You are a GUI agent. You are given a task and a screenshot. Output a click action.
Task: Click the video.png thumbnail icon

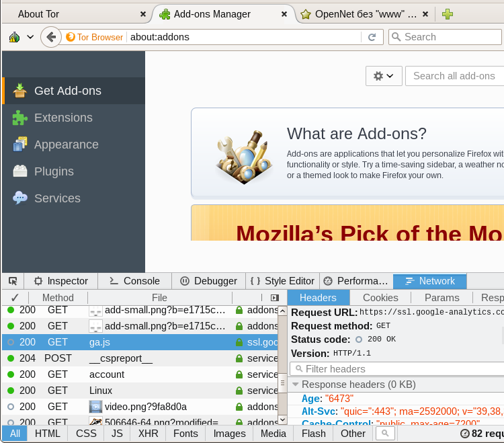[x=95, y=407]
